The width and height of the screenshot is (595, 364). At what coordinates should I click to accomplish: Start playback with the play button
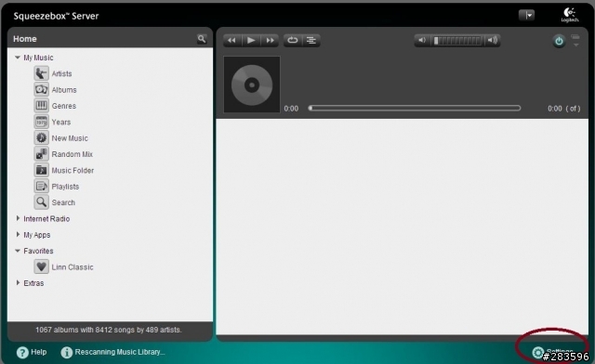251,40
